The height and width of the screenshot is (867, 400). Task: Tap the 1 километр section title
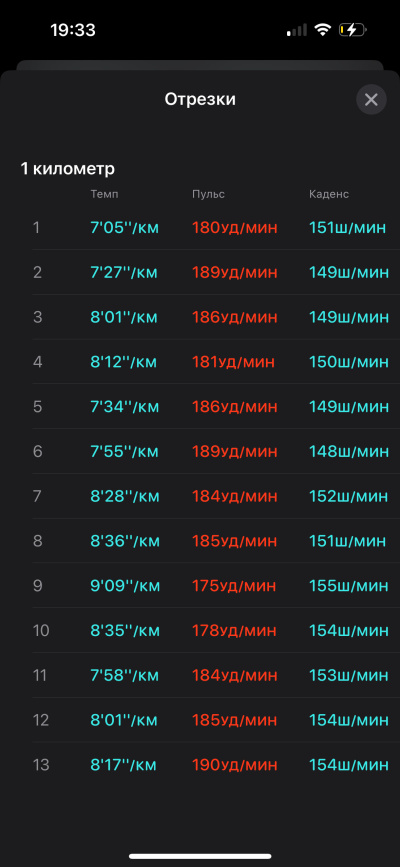pos(67,169)
